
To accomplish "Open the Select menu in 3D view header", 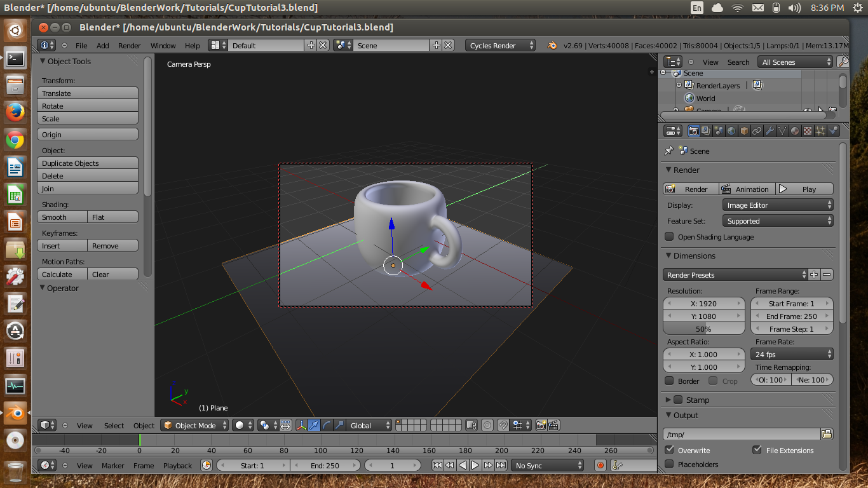I will 114,425.
